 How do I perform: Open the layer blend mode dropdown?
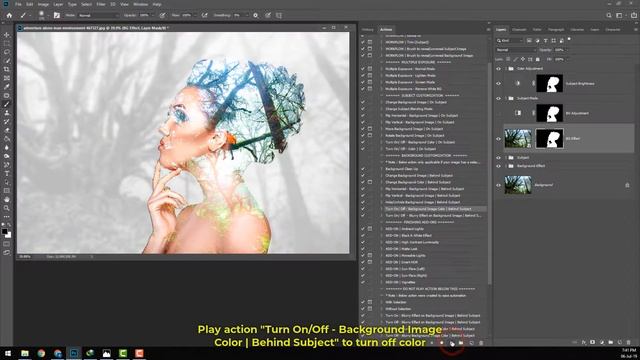516,50
